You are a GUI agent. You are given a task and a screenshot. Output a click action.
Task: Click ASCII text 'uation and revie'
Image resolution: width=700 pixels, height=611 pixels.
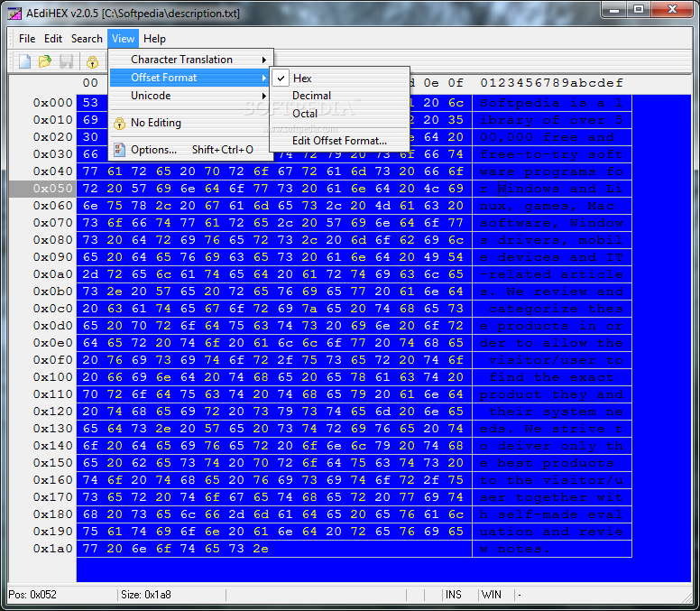[x=551, y=532]
